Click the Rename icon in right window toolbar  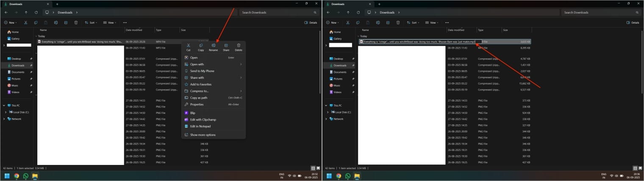click(x=378, y=22)
